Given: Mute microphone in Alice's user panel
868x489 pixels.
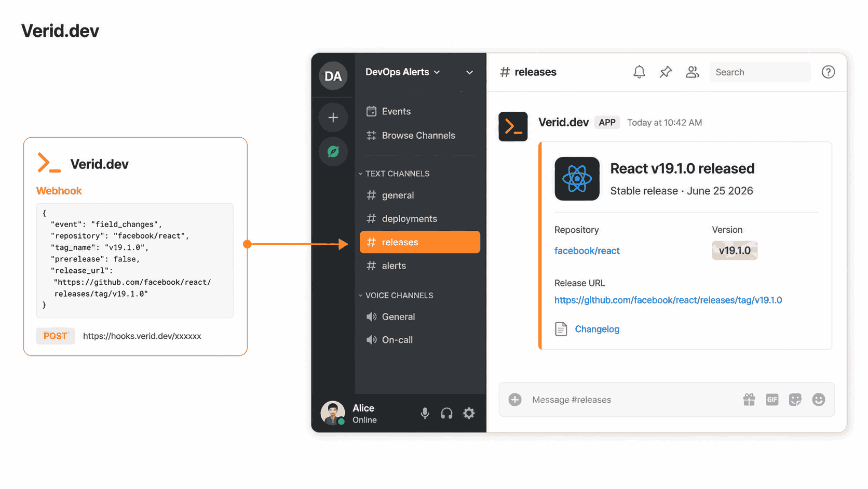Looking at the screenshot, I should pyautogui.click(x=425, y=413).
